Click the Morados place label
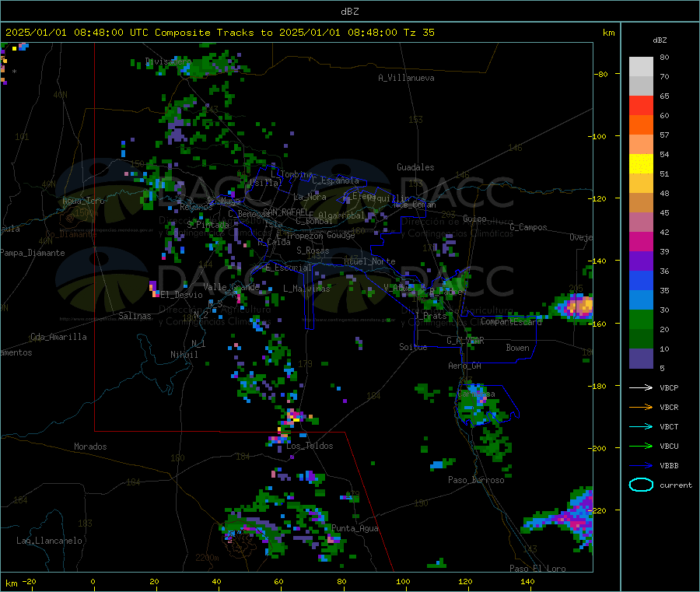The width and height of the screenshot is (700, 592). tap(90, 447)
